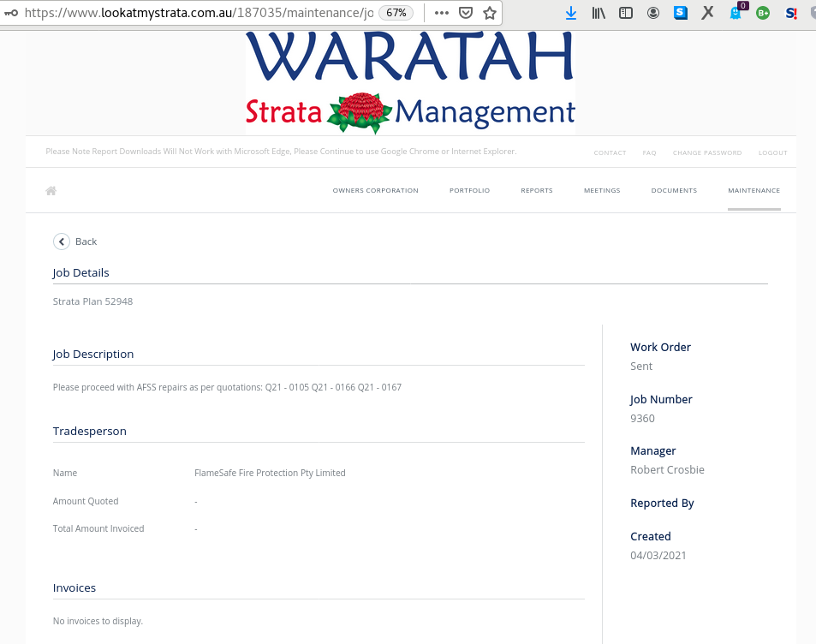Click the created date 04/03/2021
This screenshot has height=644, width=816.
pyautogui.click(x=658, y=556)
